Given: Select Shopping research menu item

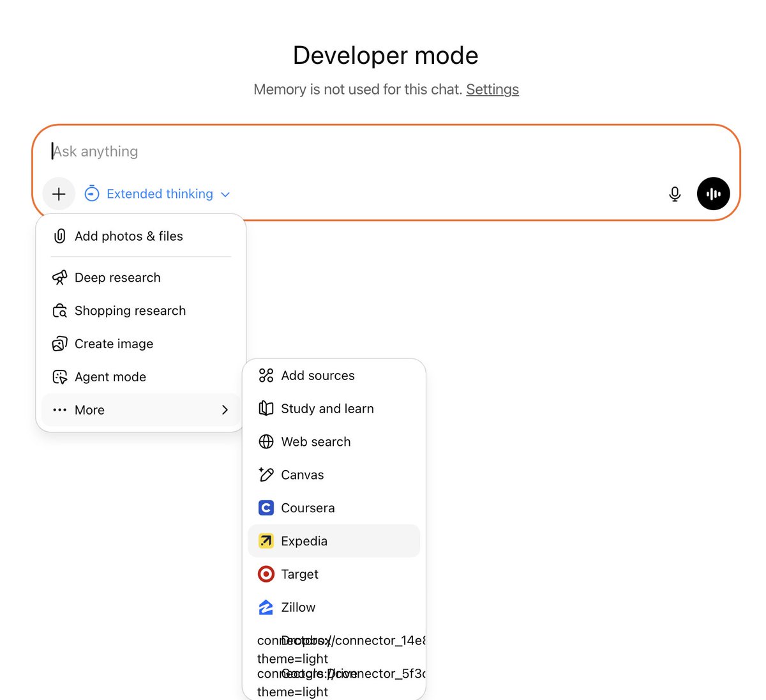Looking at the screenshot, I should pyautogui.click(x=141, y=311).
